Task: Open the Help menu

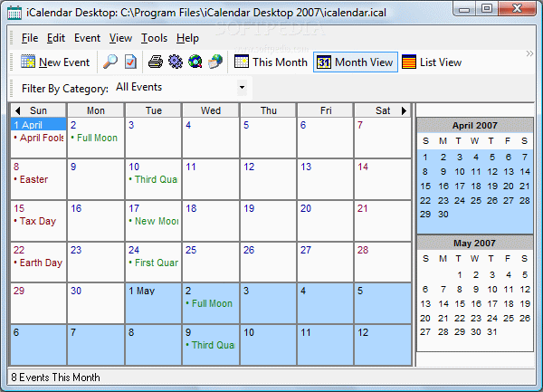Action: pyautogui.click(x=187, y=38)
